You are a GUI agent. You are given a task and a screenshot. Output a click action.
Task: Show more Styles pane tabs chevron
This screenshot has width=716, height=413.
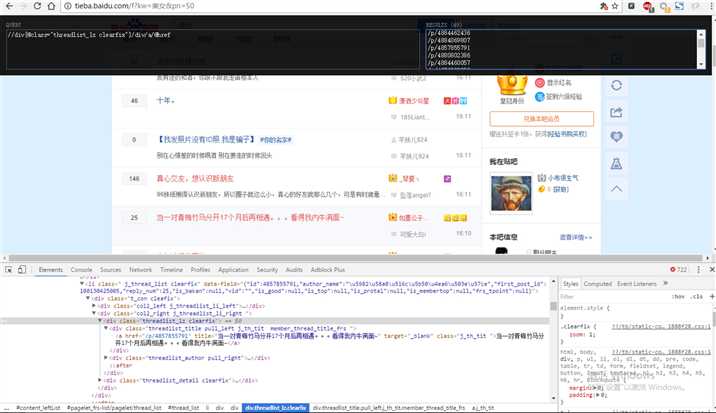point(665,284)
